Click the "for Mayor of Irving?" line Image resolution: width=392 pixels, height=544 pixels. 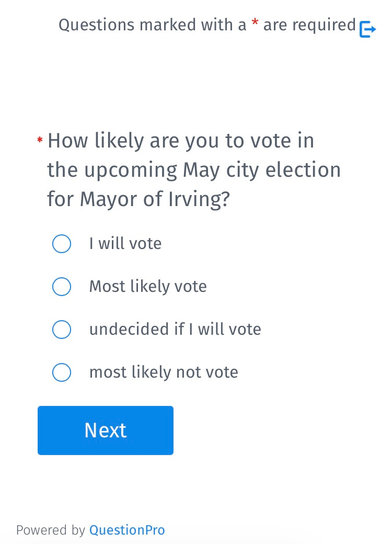tap(139, 199)
